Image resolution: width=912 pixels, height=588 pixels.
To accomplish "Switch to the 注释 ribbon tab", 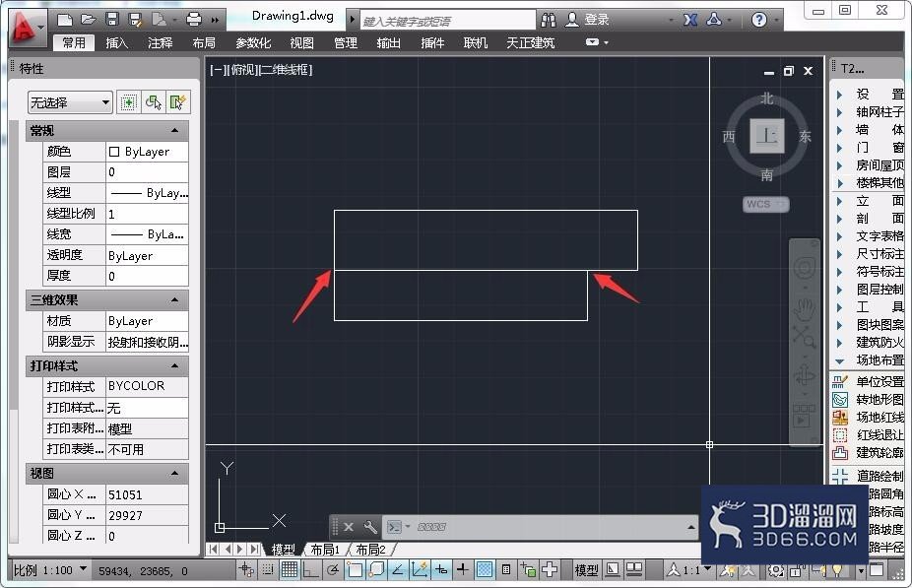I will point(160,43).
